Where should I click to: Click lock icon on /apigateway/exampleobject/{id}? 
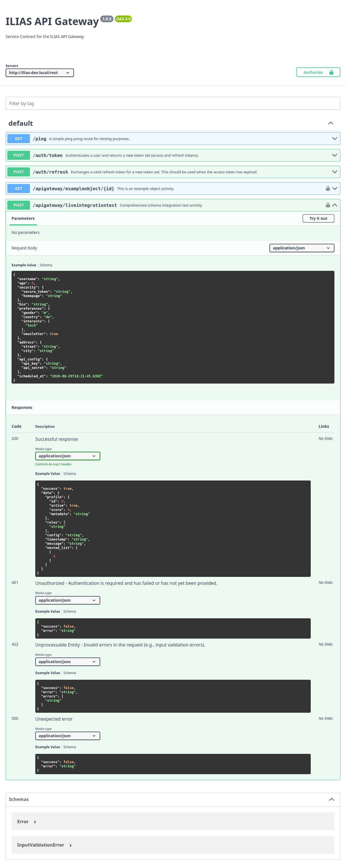[x=327, y=188]
